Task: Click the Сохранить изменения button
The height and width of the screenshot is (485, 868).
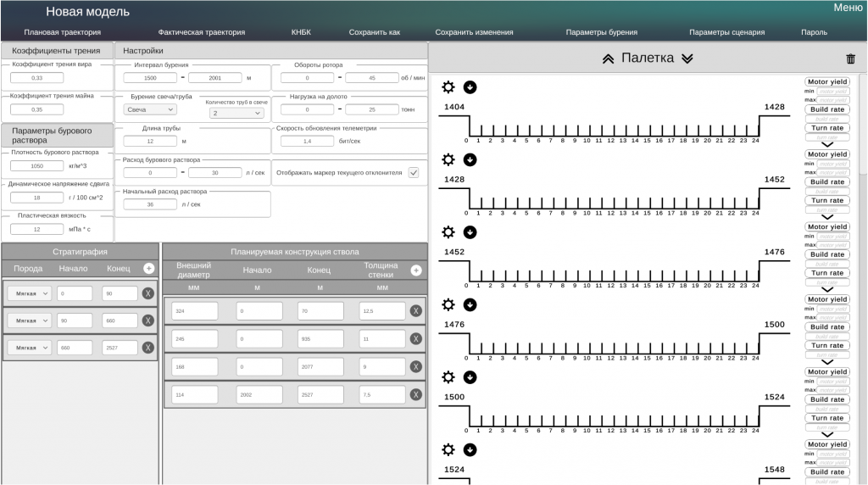Action: coord(474,32)
